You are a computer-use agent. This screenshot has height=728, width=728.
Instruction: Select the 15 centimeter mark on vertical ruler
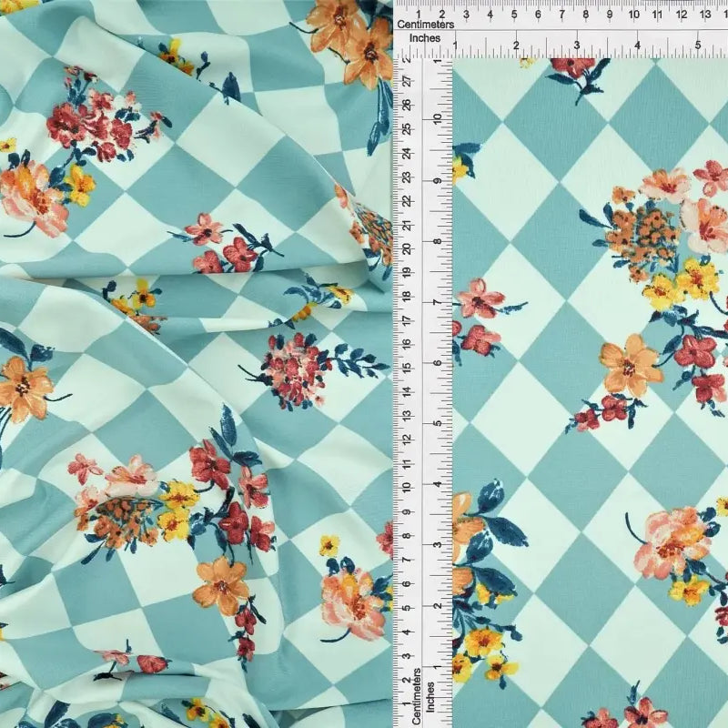pyautogui.click(x=408, y=369)
